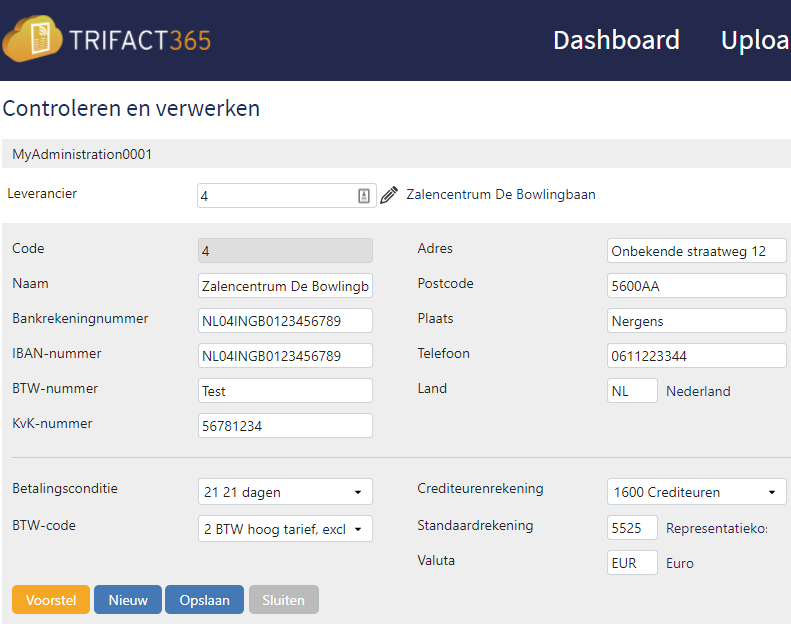Click the grey Sluiten button
Viewport: 791px width, 624px height.
pyautogui.click(x=284, y=600)
